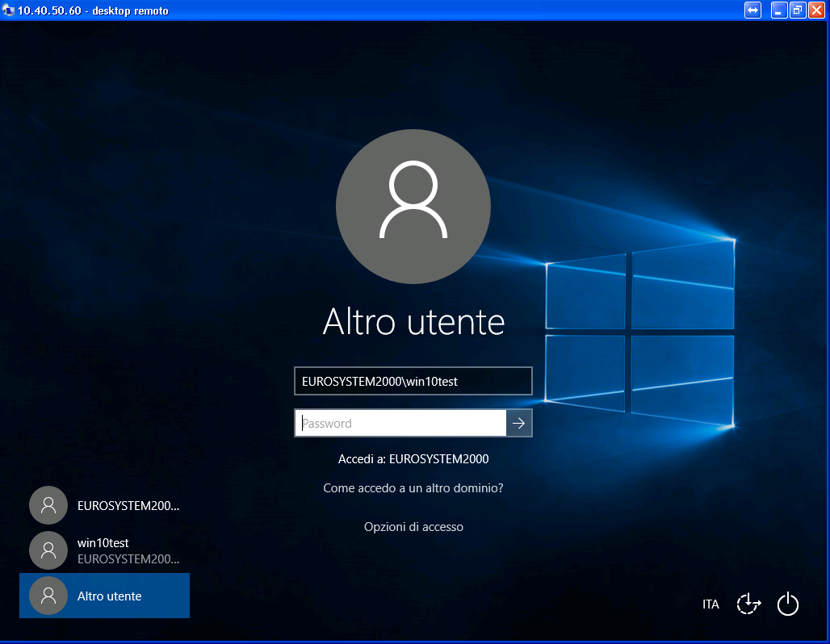Select the first EUROSYSTEM200... user account
The width and height of the screenshot is (830, 644).
(105, 505)
